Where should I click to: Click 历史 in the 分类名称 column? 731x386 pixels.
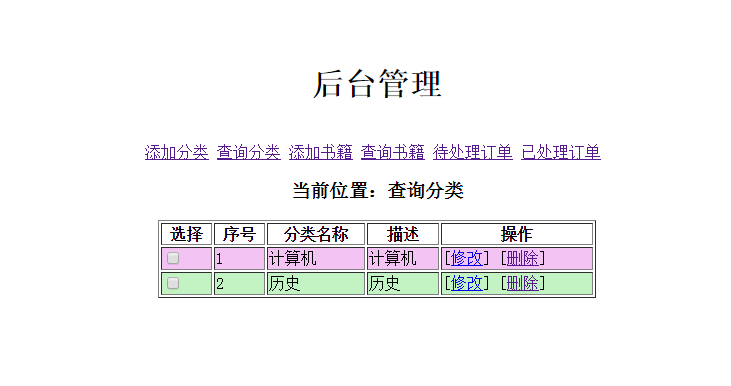[316, 283]
